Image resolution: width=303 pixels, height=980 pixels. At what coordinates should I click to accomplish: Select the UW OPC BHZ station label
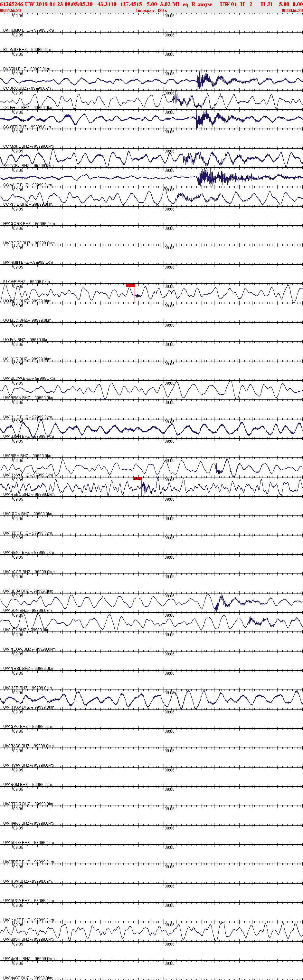tap(28, 727)
